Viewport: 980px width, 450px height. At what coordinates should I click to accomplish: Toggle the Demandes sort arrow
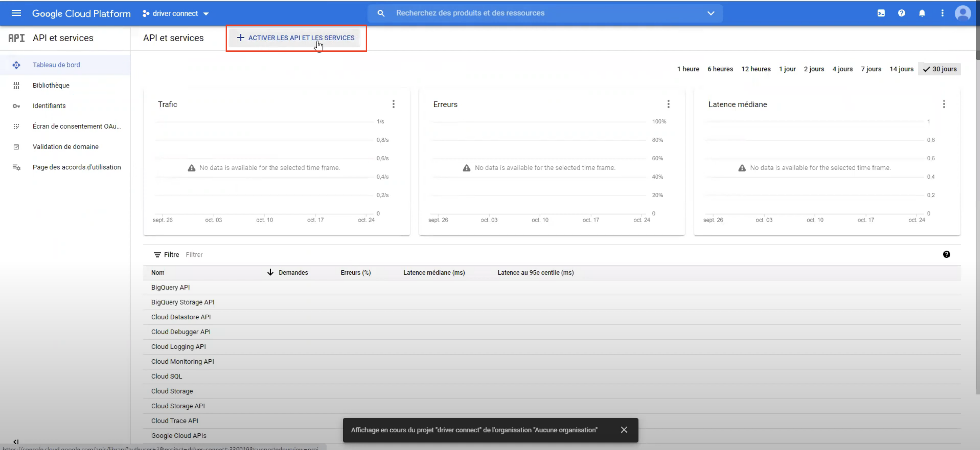[x=270, y=273]
